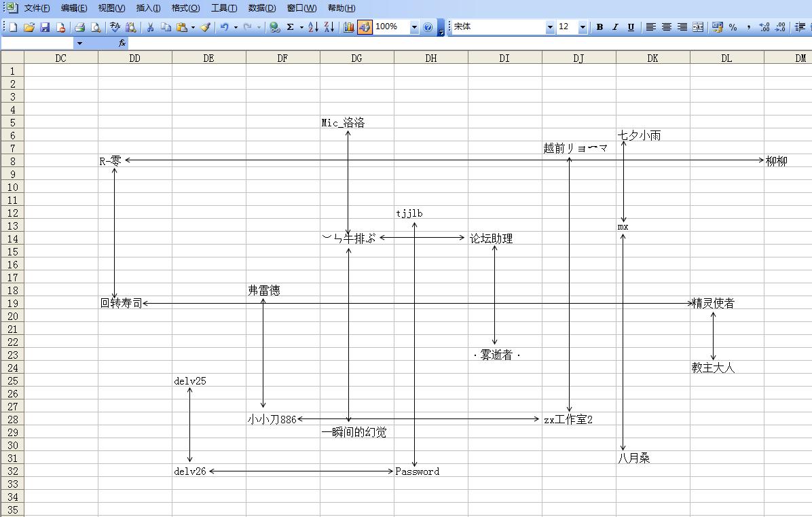Insert a hyperlink via the globe icon
812x517 pixels.
click(275, 27)
